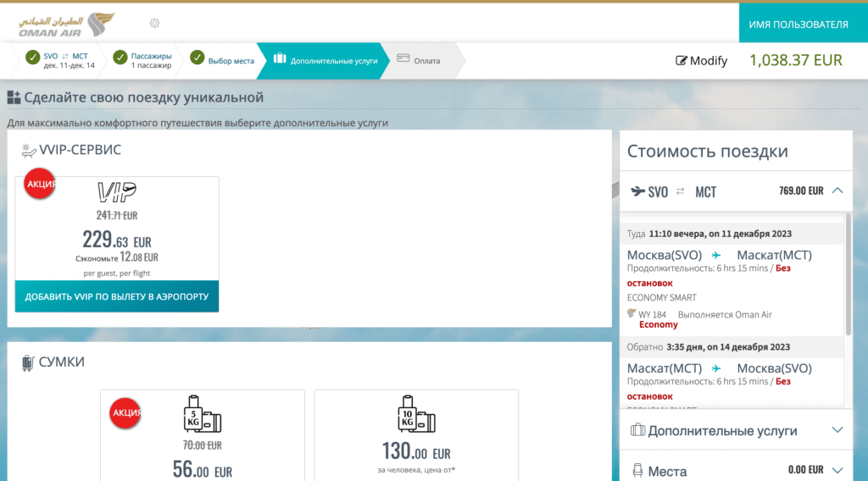The height and width of the screenshot is (481, 868).
Task: Click the VIP logo in the service card
Action: (117, 192)
